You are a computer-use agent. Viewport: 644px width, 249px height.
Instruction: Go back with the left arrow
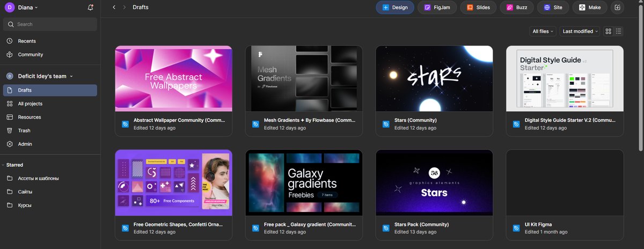114,8
